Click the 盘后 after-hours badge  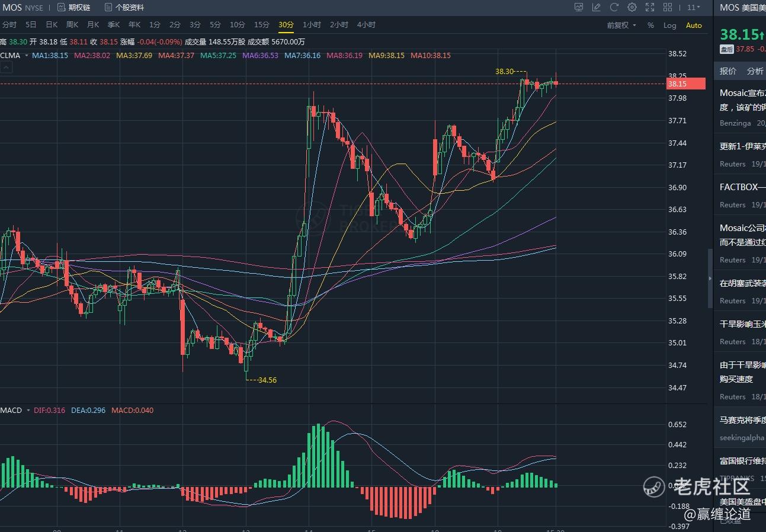(x=726, y=49)
